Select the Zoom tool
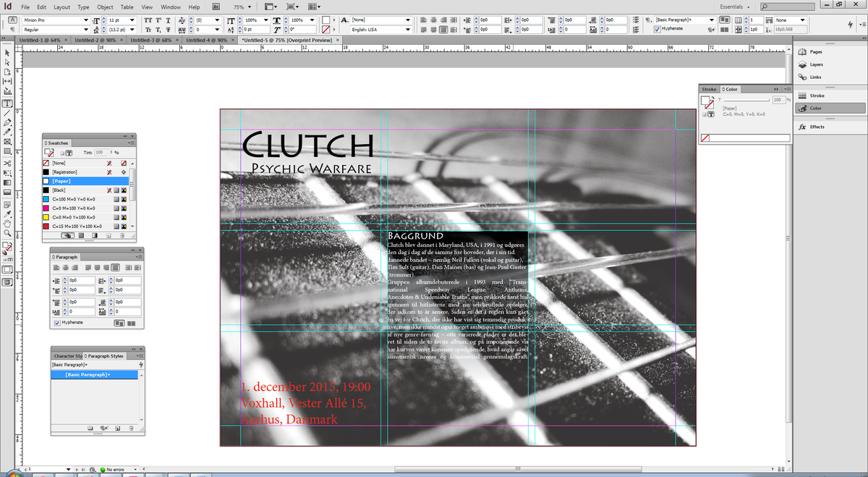 (x=7, y=234)
